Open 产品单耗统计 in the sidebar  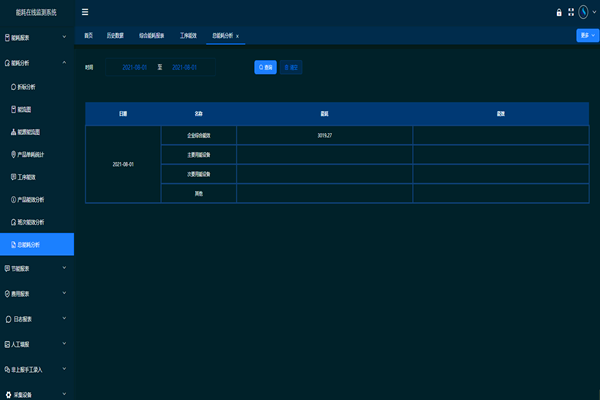(36, 154)
